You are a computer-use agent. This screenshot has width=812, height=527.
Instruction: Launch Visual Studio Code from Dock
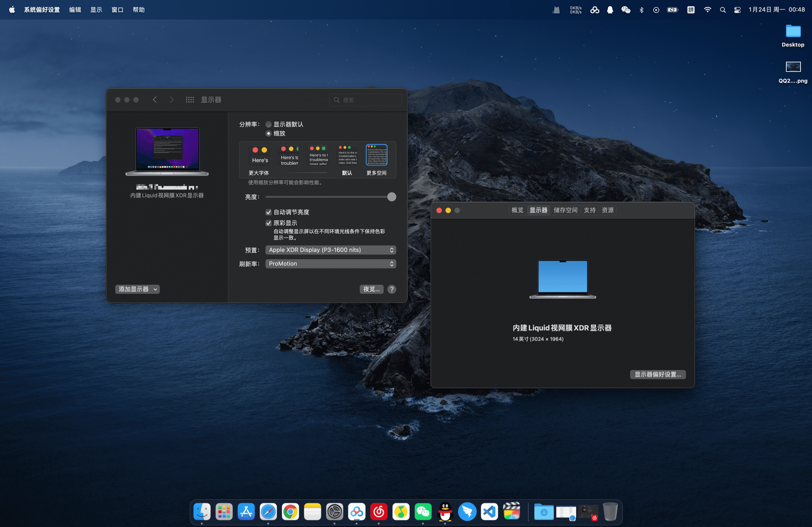(489, 512)
